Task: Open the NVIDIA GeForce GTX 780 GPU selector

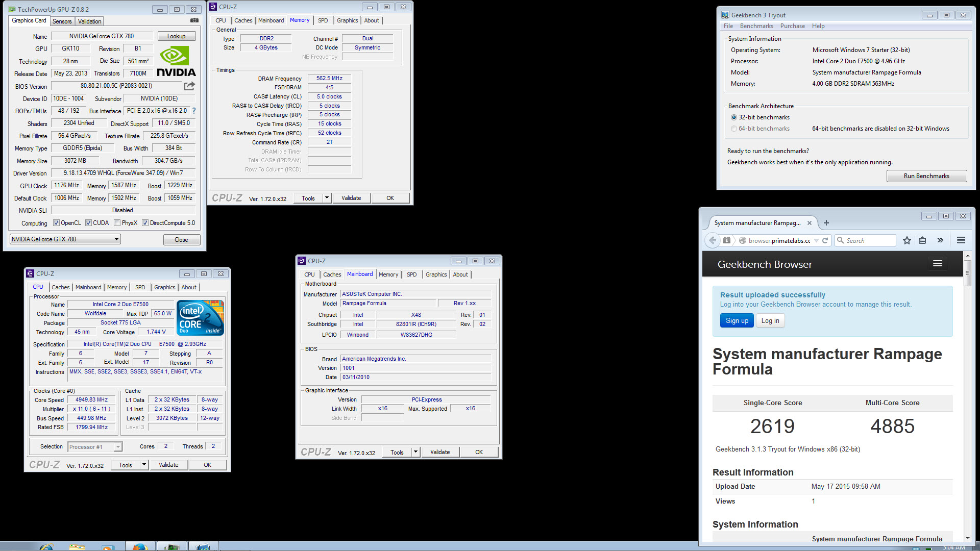Action: tap(65, 239)
